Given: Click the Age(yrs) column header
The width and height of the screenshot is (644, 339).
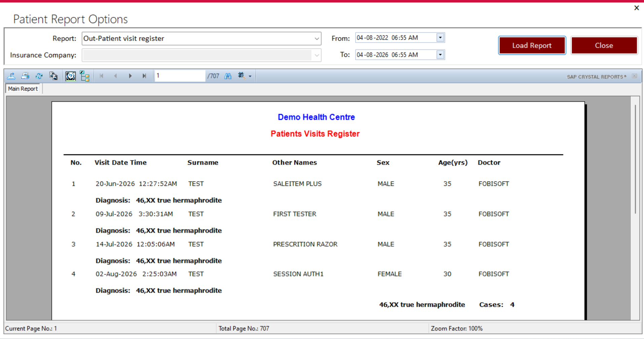Looking at the screenshot, I should pyautogui.click(x=453, y=163).
